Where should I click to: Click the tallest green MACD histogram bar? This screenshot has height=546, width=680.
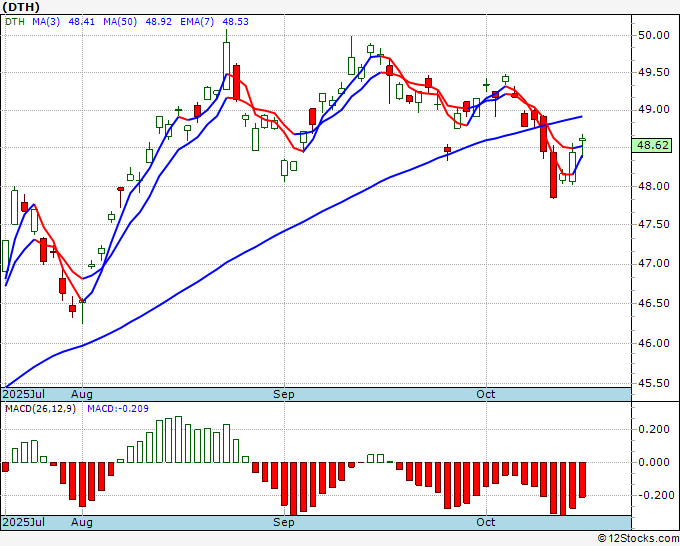(178, 439)
